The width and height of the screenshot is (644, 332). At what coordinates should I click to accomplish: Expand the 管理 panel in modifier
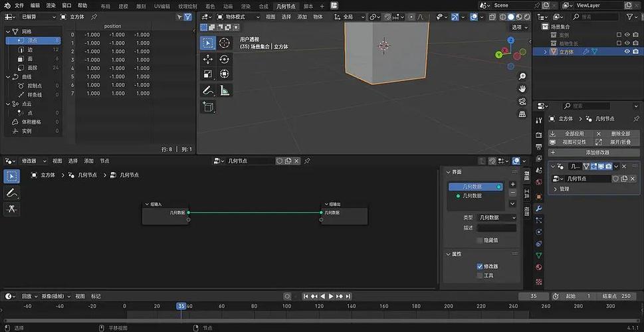tap(556, 189)
